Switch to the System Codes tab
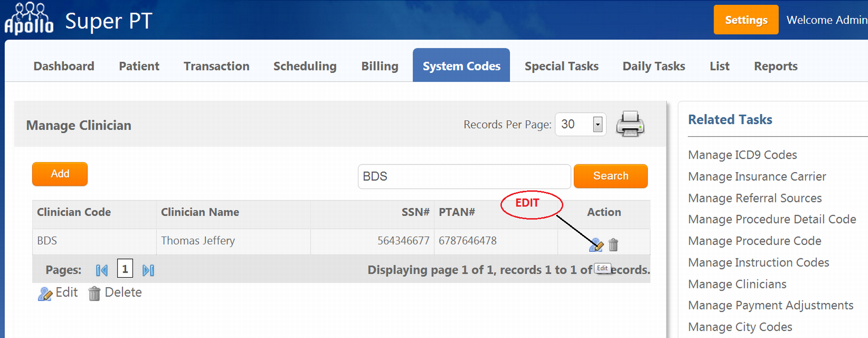Screen dimensions: 868x338 click(x=461, y=66)
